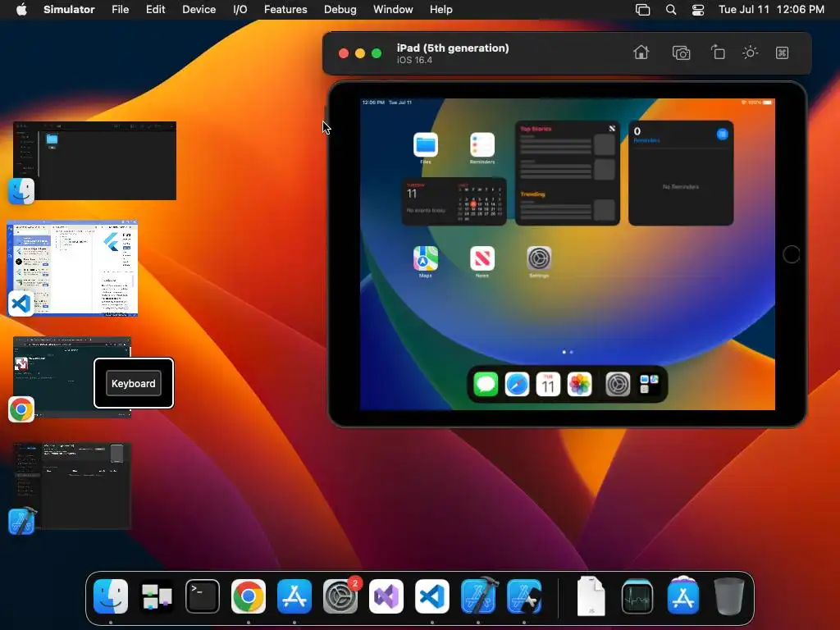Open the Reminders widget showing 0

point(681,173)
